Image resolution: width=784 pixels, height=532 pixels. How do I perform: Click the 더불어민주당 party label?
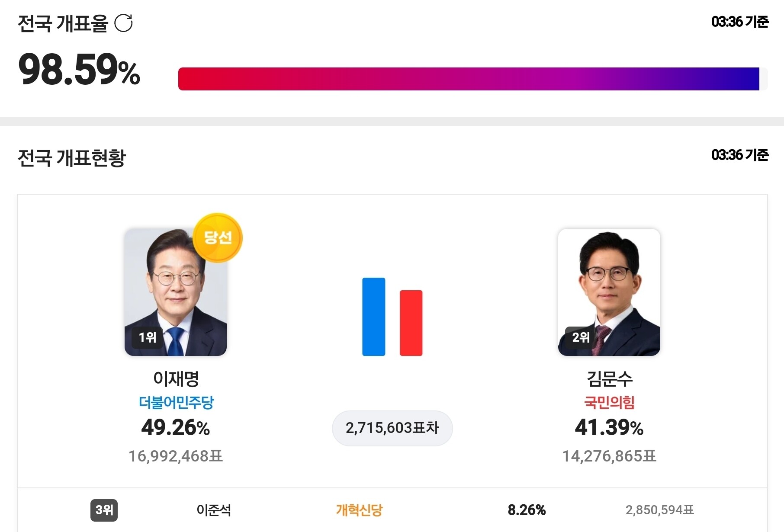click(x=176, y=403)
